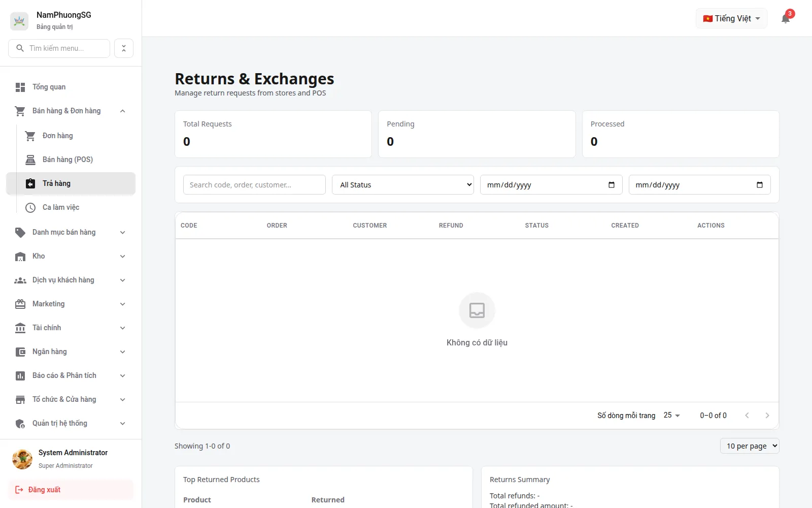The image size is (812, 508).
Task: Click the Báo cáo & Phân tích chart icon
Action: [x=20, y=376]
